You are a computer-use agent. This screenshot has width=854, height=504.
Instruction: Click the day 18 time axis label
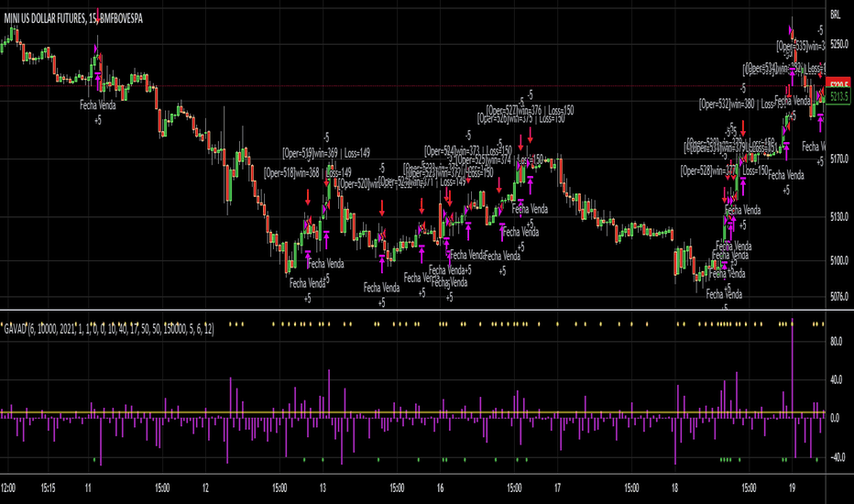coord(674,488)
